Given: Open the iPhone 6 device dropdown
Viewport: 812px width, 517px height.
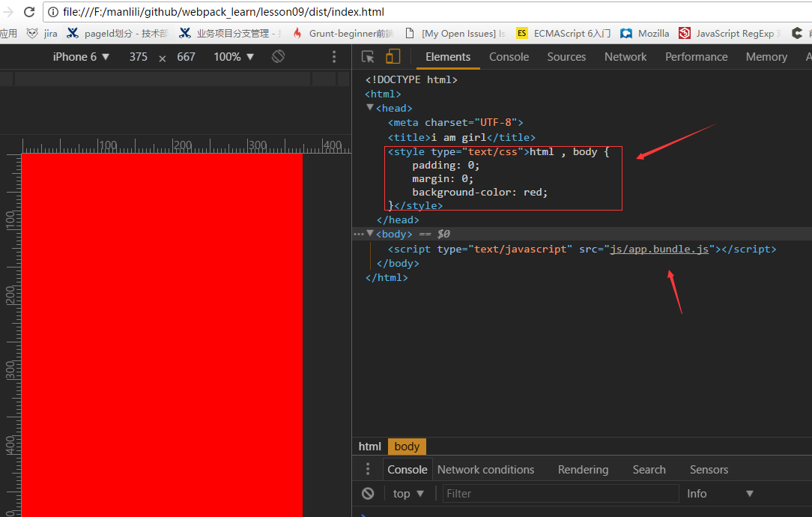Looking at the screenshot, I should [x=81, y=57].
